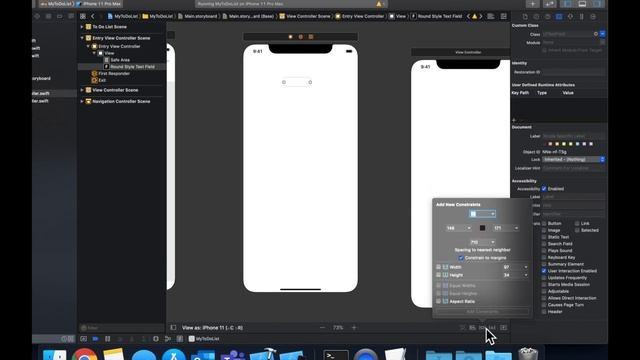Screen dimensions: 640x360
Task: Zoom out the canvas with minus
Action: click(x=322, y=327)
